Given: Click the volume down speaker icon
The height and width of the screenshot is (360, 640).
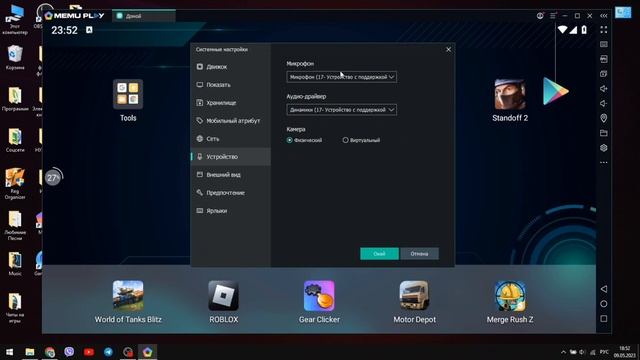Looking at the screenshot, I should coord(604,103).
